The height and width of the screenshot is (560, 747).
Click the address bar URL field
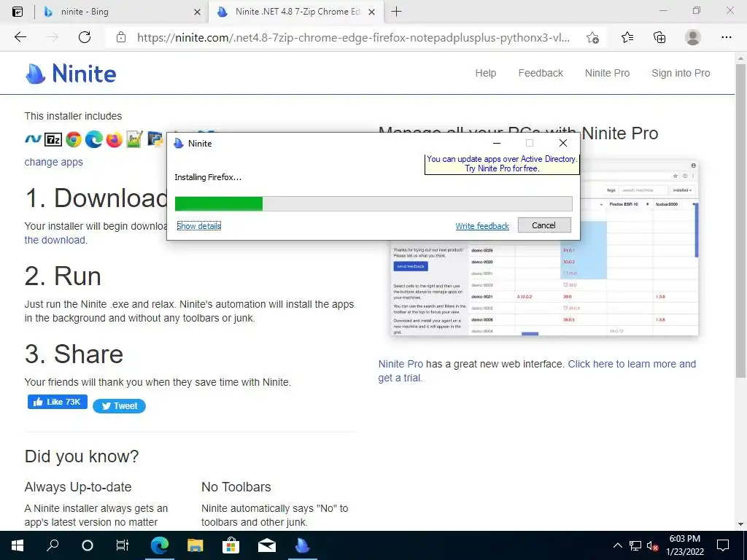click(352, 37)
